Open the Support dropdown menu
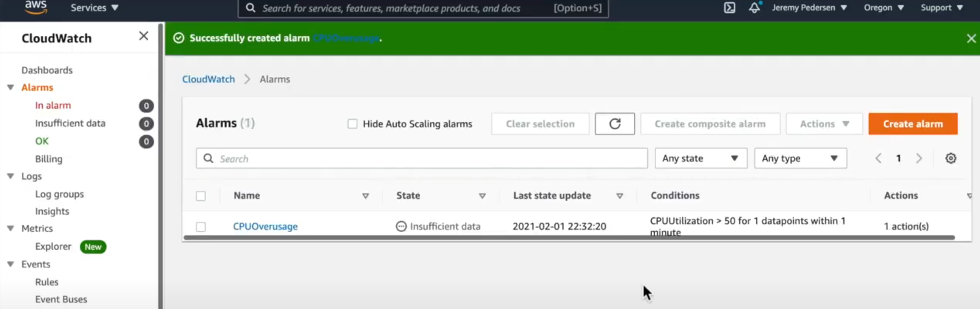Viewport: 980px width, 309px height. coord(942,8)
